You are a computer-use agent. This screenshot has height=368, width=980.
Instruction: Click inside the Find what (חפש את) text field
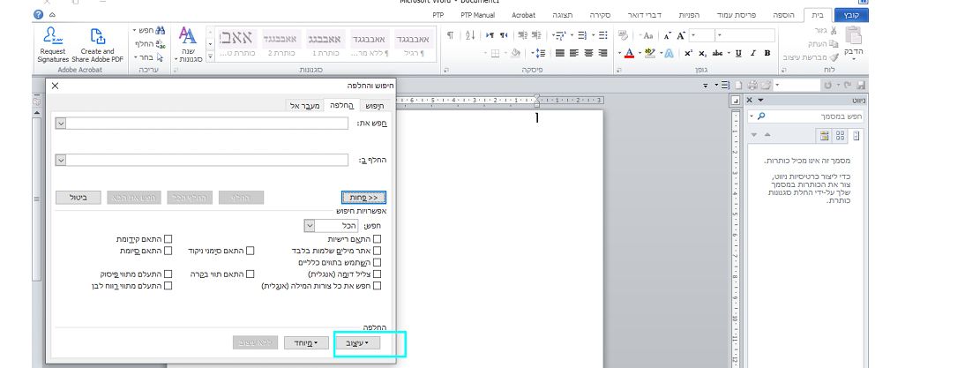tap(207, 123)
